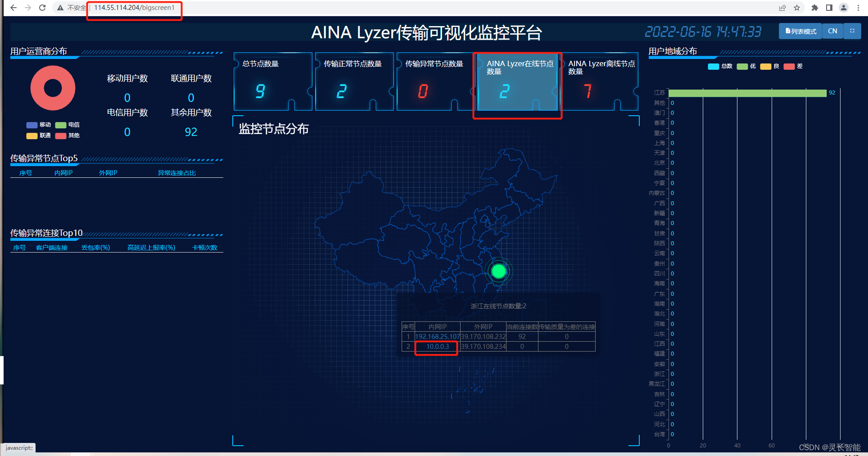
Task: Open the user profile avatar
Action: point(844,8)
